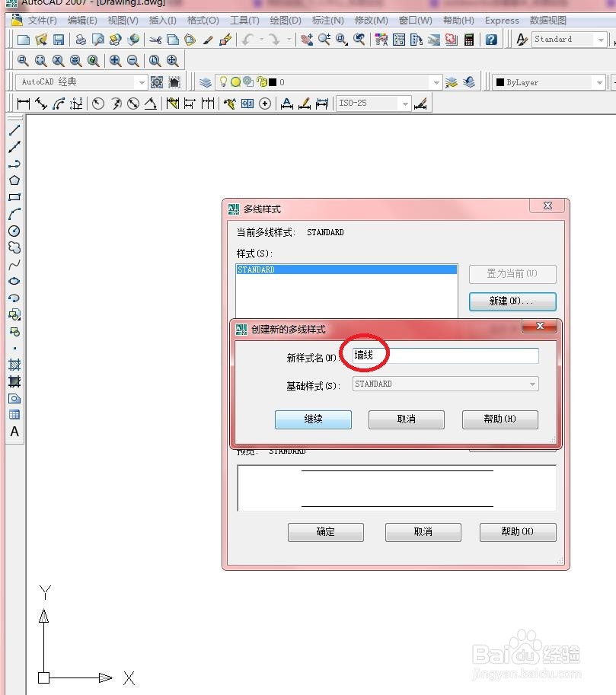Close the 创建新的多线样式 dialog
The width and height of the screenshot is (616, 695).
(540, 326)
